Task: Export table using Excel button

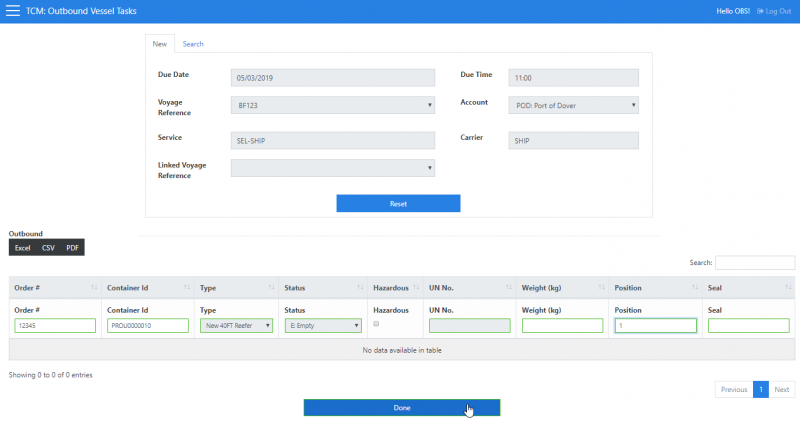Action: pos(23,247)
